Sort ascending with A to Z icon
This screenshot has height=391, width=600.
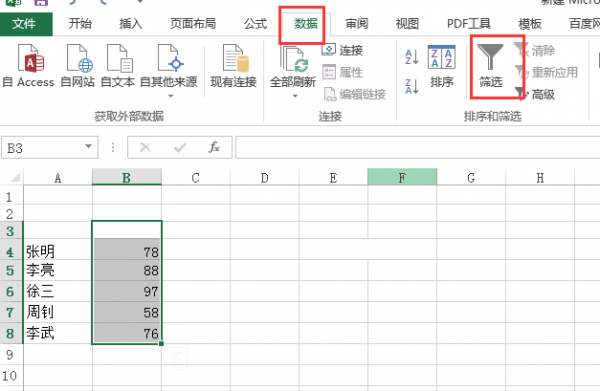(x=412, y=57)
